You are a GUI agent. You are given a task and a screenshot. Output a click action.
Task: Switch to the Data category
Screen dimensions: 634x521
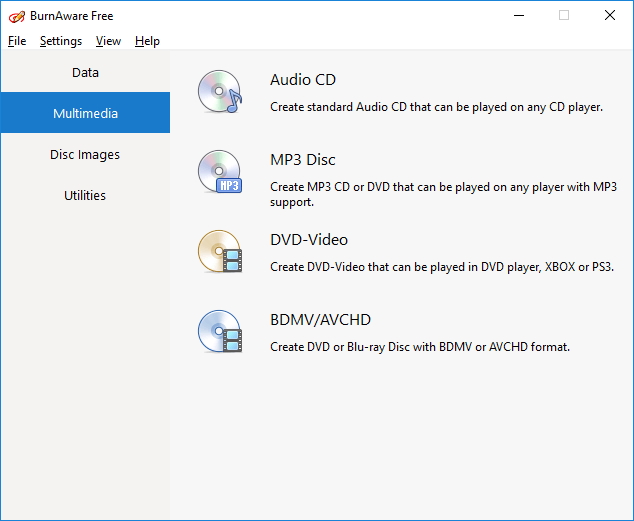(85, 73)
